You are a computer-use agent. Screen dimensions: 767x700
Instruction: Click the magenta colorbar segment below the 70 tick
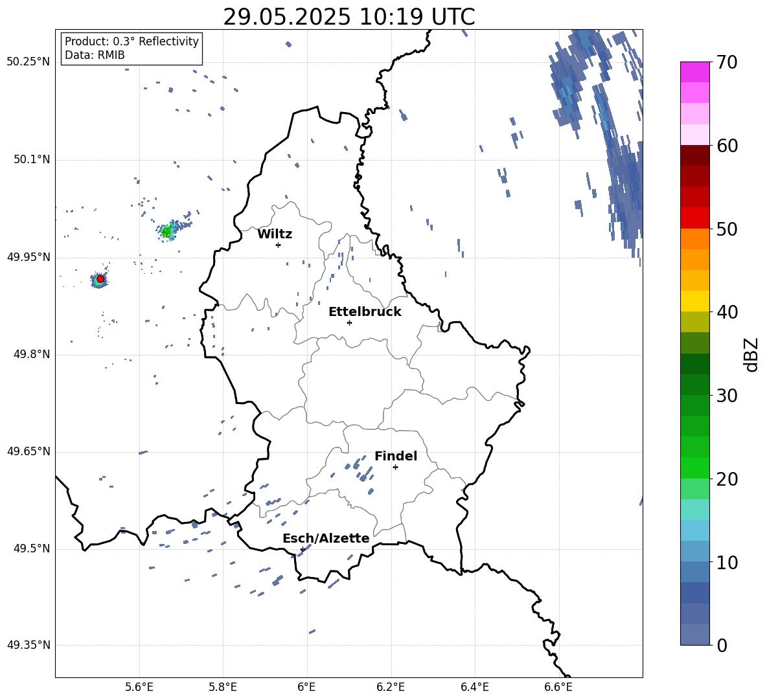click(694, 72)
